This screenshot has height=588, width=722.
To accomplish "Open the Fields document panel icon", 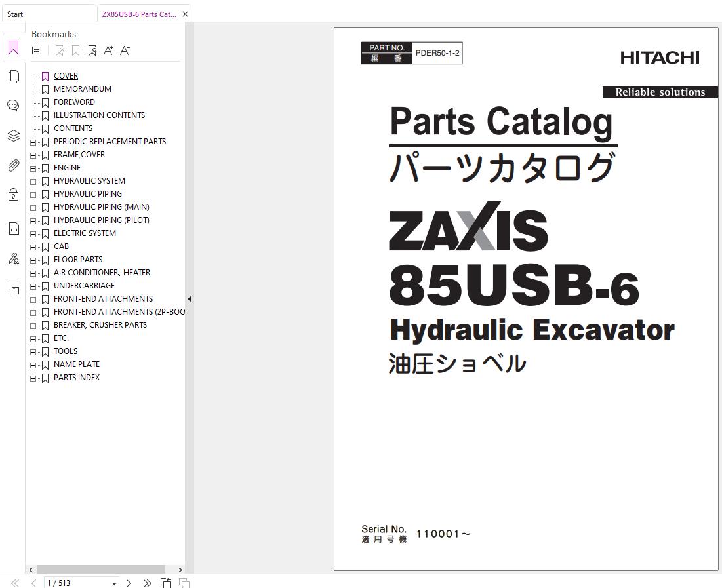I will pos(13,228).
